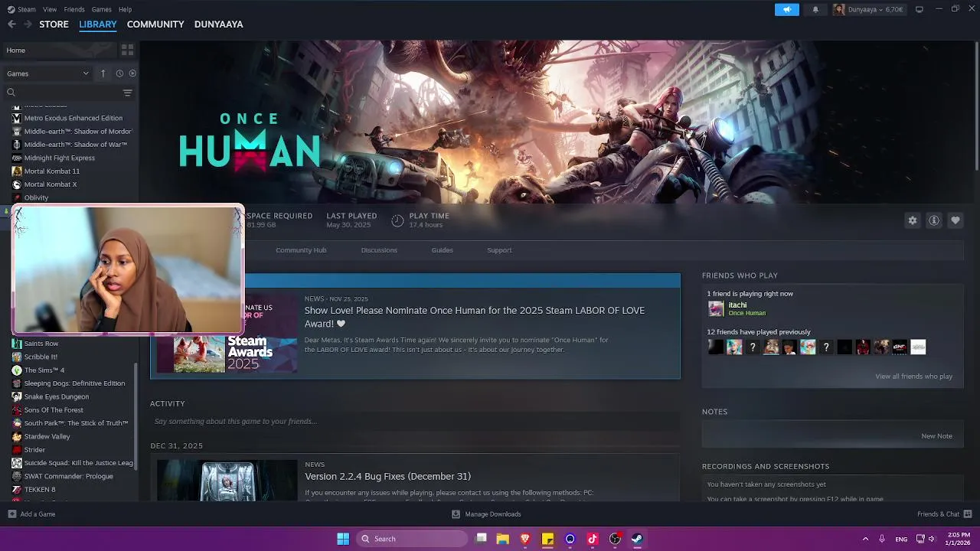The width and height of the screenshot is (980, 551).
Task: Open the View menu
Action: pyautogui.click(x=50, y=9)
